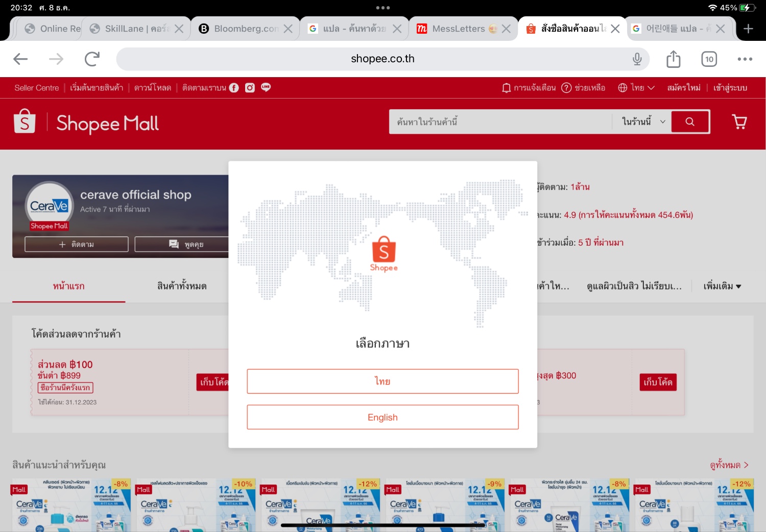Expand the ในร้านนี้ search scope dropdown
The image size is (766, 532).
643,122
